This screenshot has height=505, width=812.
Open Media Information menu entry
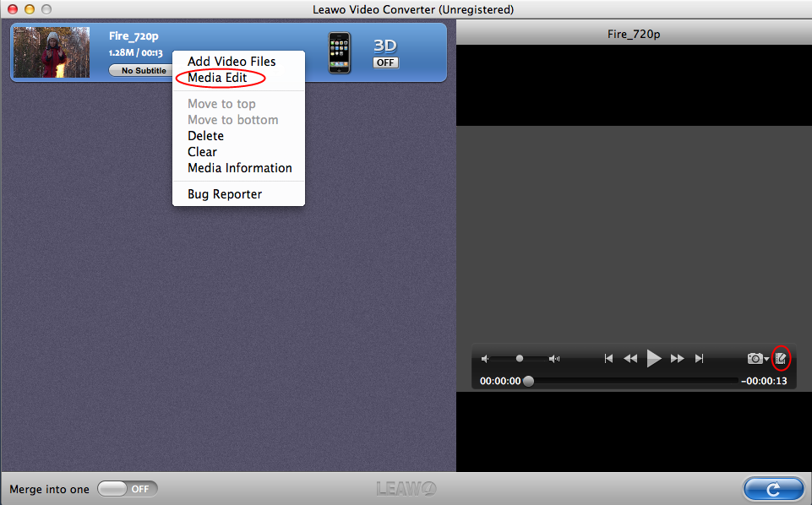[240, 168]
